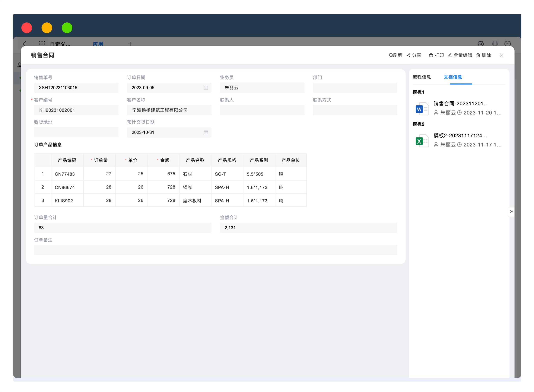Viewport: 534px width, 392px height.
Task: Click the 收货地址 input field
Action: [76, 132]
